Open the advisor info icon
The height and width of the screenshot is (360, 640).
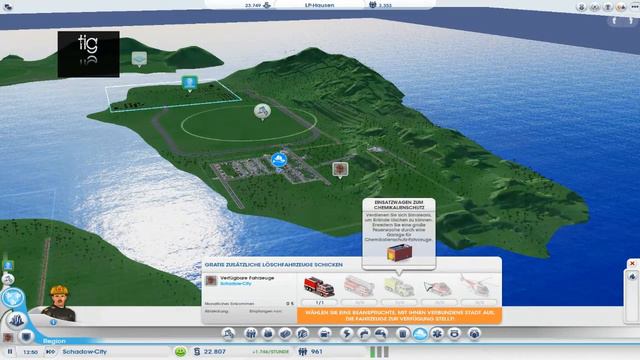[x=53, y=322]
